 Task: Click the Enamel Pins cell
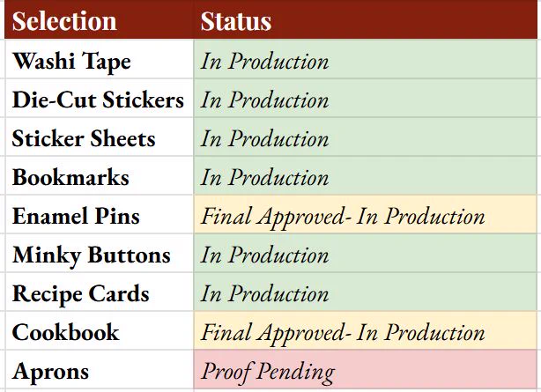100,214
